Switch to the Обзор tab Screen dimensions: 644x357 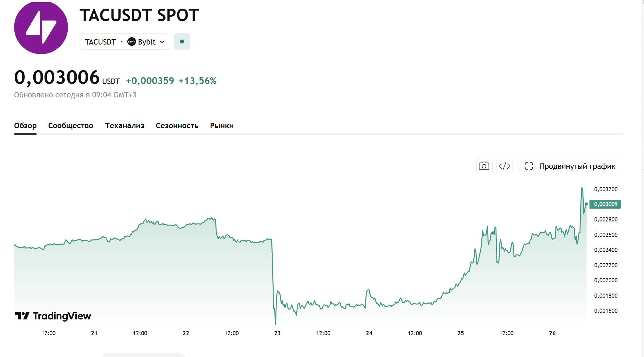click(x=25, y=126)
